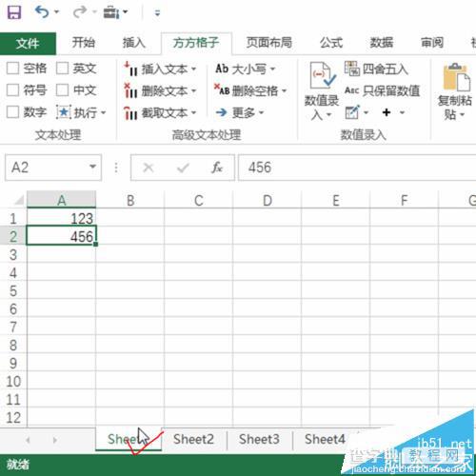Open the 公式 ribbon tab
This screenshot has height=476, width=476.
pos(331,43)
